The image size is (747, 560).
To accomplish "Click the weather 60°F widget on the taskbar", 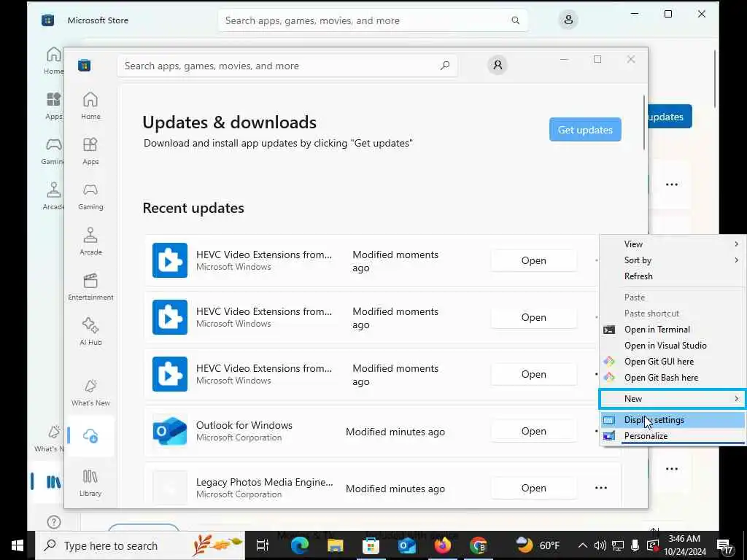I will 539,545.
